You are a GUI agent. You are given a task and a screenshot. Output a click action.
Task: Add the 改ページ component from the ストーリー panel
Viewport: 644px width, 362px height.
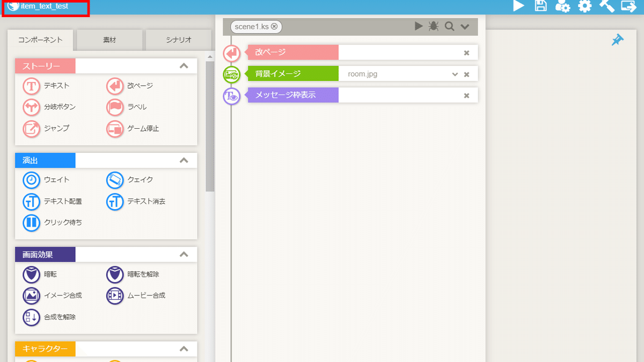tap(130, 86)
